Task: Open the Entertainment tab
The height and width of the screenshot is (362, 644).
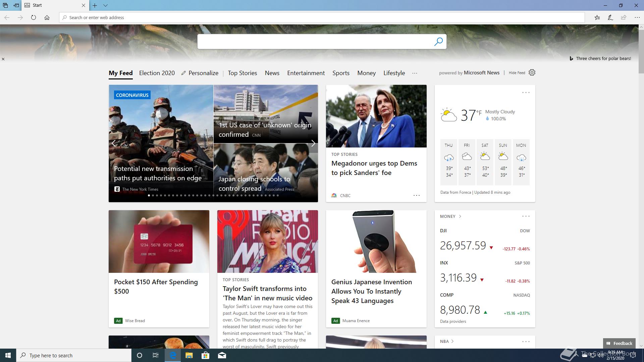Action: 306,73
